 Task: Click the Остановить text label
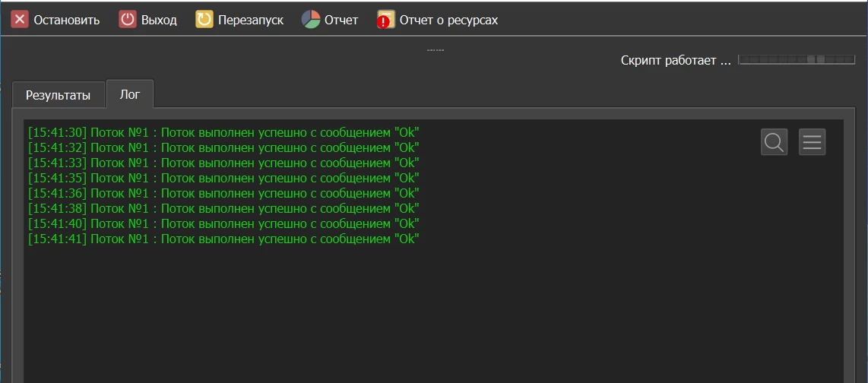(x=66, y=21)
